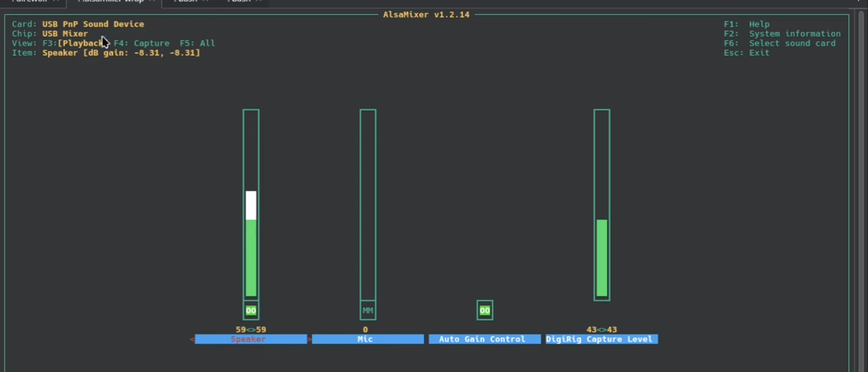Click Esc Exit option

click(746, 53)
